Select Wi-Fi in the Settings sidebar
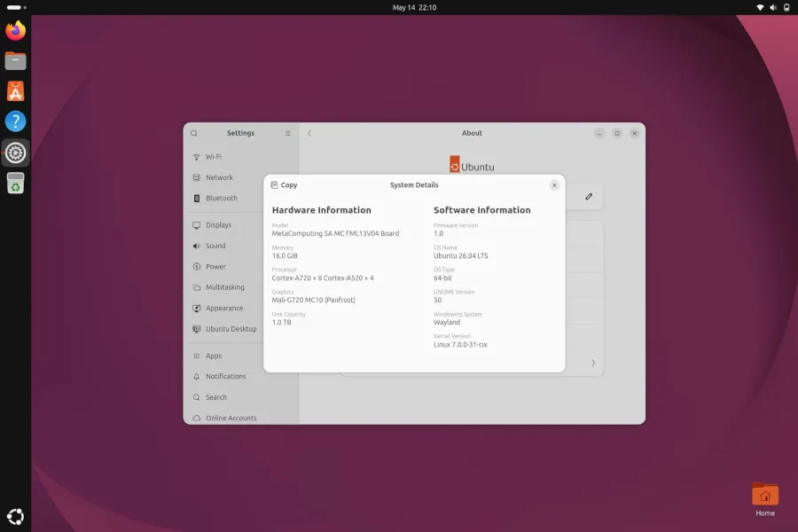Viewport: 798px width, 532px height. [240, 157]
